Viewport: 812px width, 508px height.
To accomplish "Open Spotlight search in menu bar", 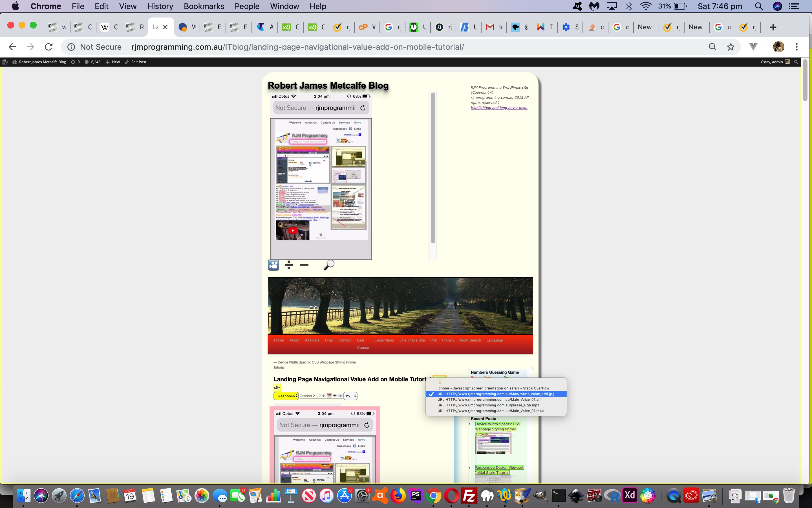I will coord(759,6).
